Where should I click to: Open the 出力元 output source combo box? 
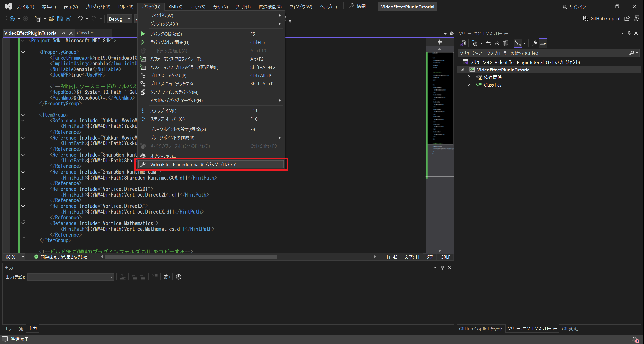pos(70,277)
